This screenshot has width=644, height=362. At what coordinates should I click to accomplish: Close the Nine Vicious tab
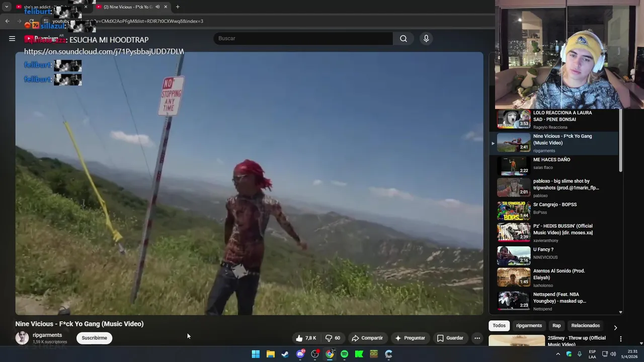coord(166,7)
